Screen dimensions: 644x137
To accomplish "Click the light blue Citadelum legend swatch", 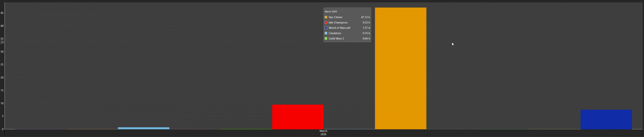I will pyautogui.click(x=326, y=33).
